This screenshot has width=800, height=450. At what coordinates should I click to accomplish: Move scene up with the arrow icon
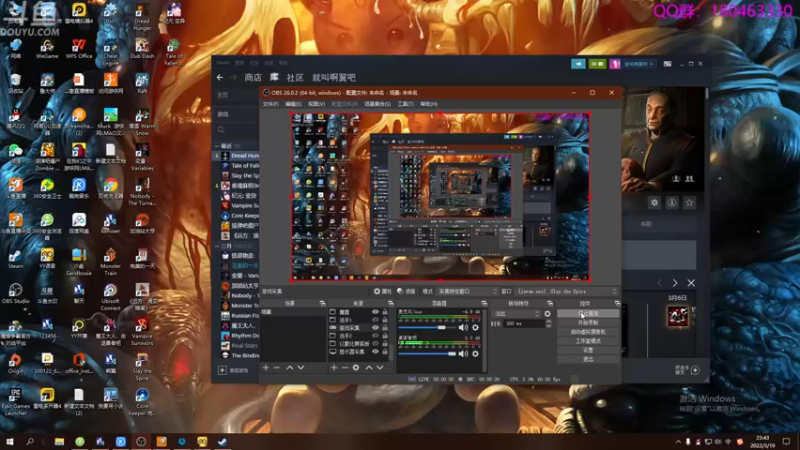click(290, 367)
